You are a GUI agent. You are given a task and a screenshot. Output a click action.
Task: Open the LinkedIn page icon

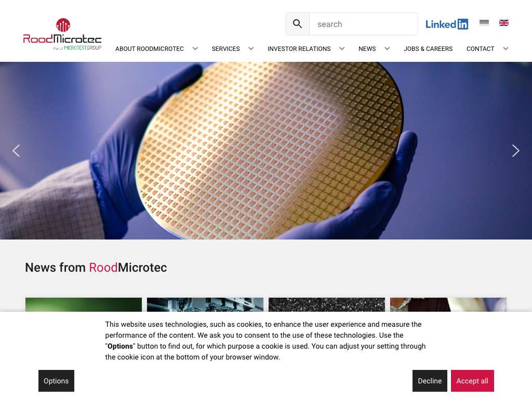447,24
